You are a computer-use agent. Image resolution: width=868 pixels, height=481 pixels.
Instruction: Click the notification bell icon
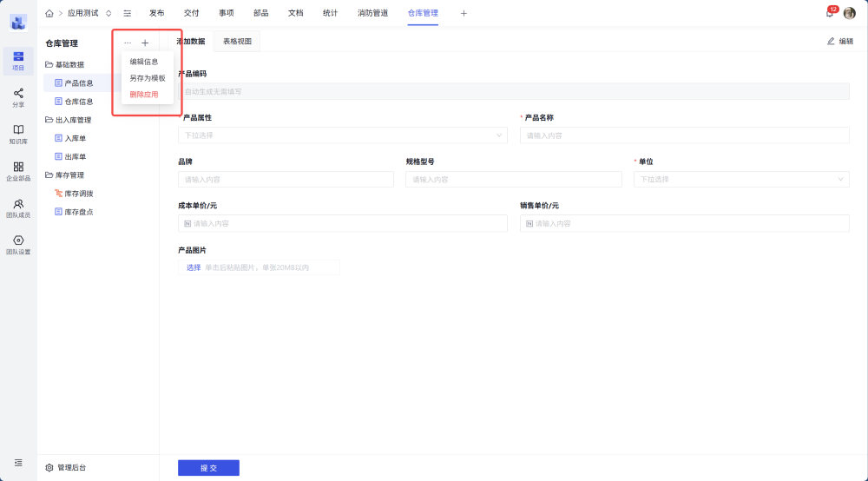pos(829,13)
